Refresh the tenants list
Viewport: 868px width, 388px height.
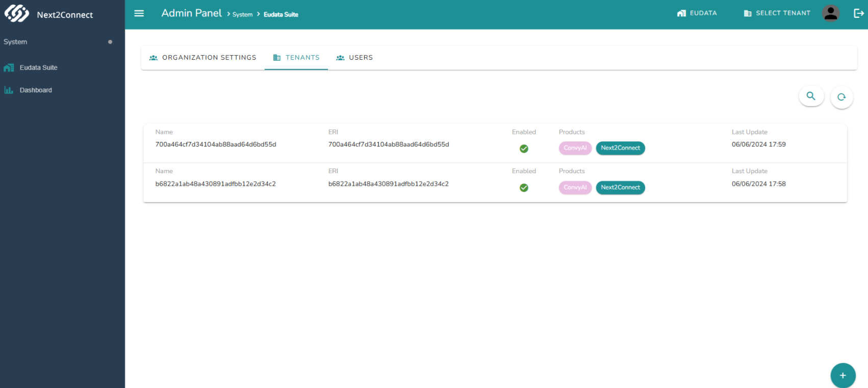(841, 97)
